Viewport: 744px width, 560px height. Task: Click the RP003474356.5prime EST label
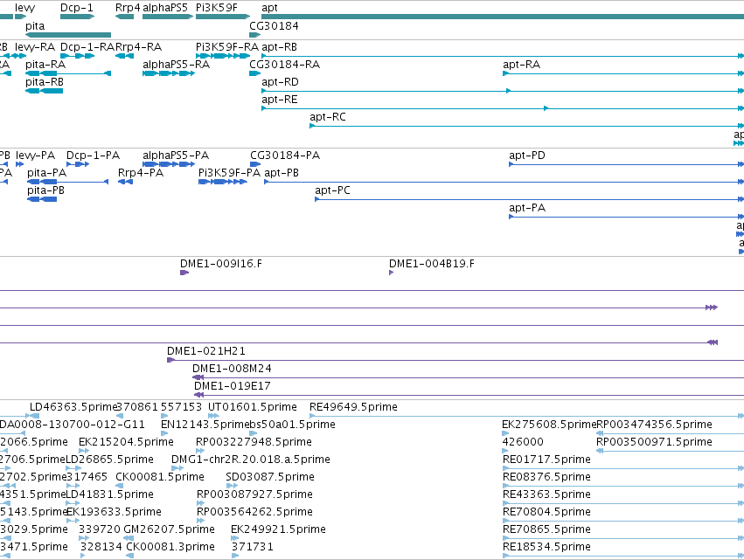[654, 425]
